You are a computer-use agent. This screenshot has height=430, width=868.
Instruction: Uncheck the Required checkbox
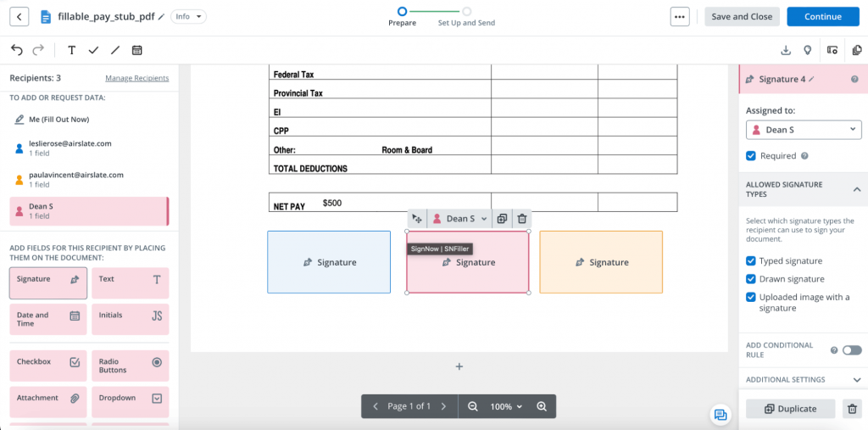tap(751, 156)
